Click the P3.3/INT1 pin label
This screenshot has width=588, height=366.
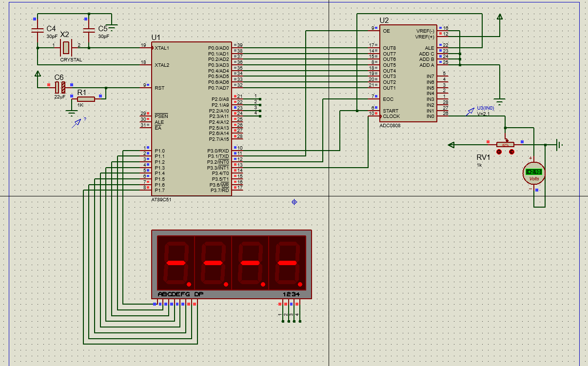218,168
